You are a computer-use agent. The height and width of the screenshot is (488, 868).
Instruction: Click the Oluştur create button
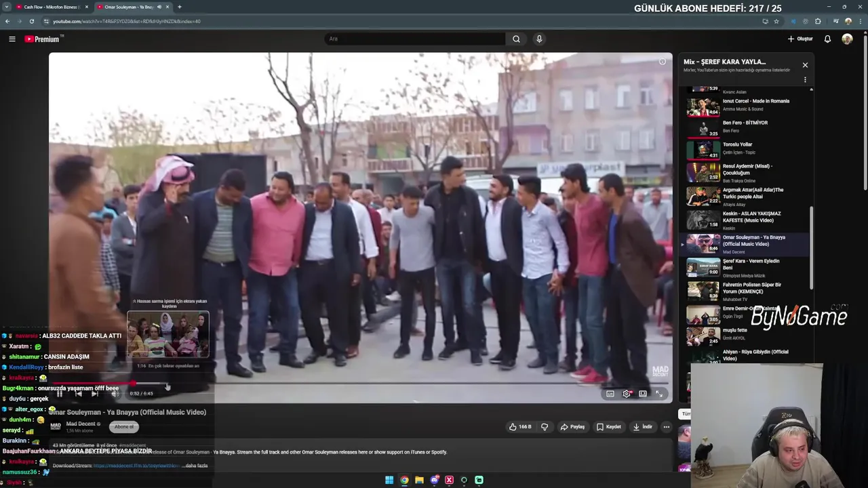[800, 39]
